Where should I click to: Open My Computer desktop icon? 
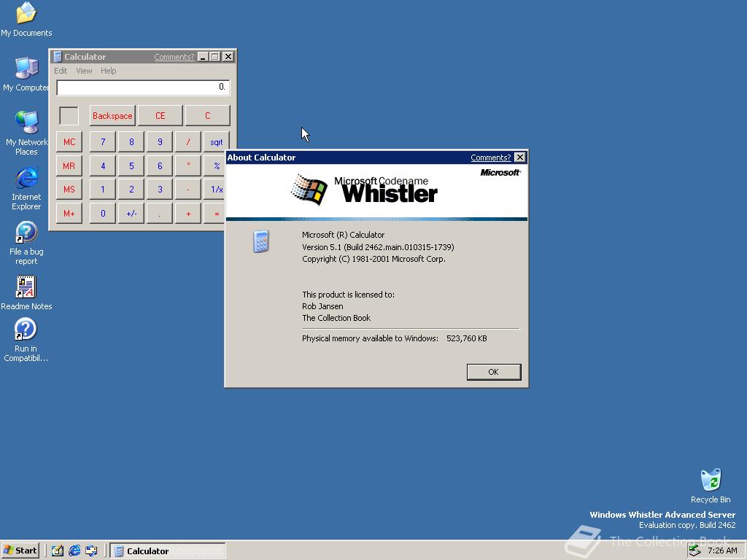pyautogui.click(x=26, y=74)
